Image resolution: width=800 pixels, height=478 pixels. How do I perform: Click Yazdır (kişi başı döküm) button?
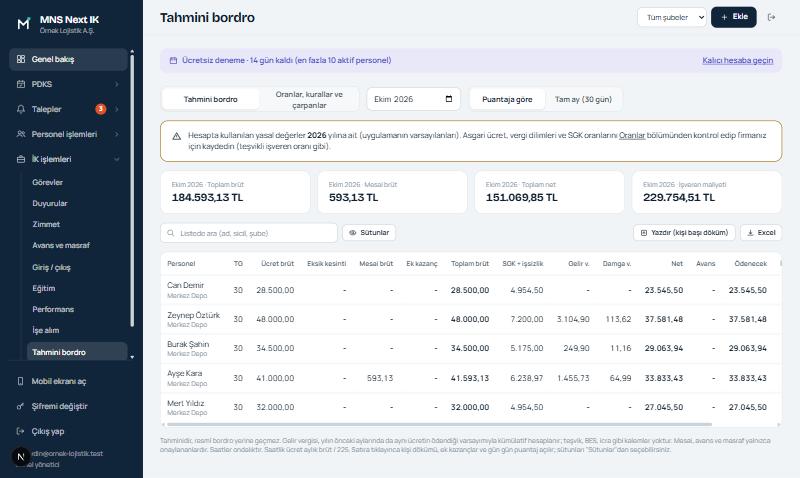pos(684,233)
